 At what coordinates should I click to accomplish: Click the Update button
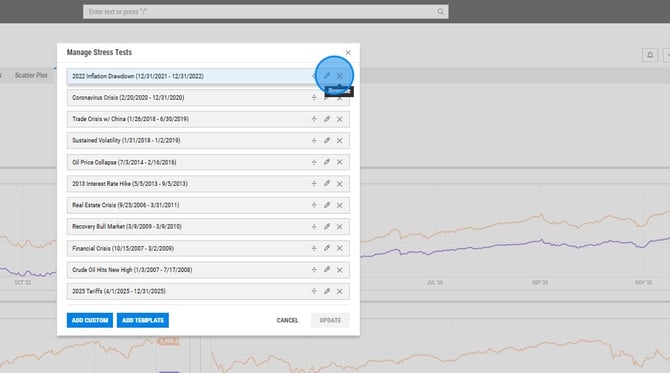tap(330, 320)
